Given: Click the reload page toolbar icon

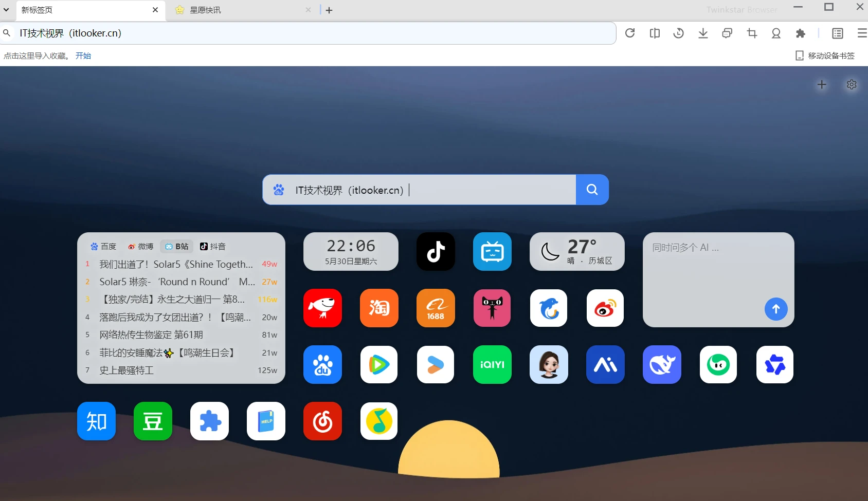Looking at the screenshot, I should pos(630,33).
